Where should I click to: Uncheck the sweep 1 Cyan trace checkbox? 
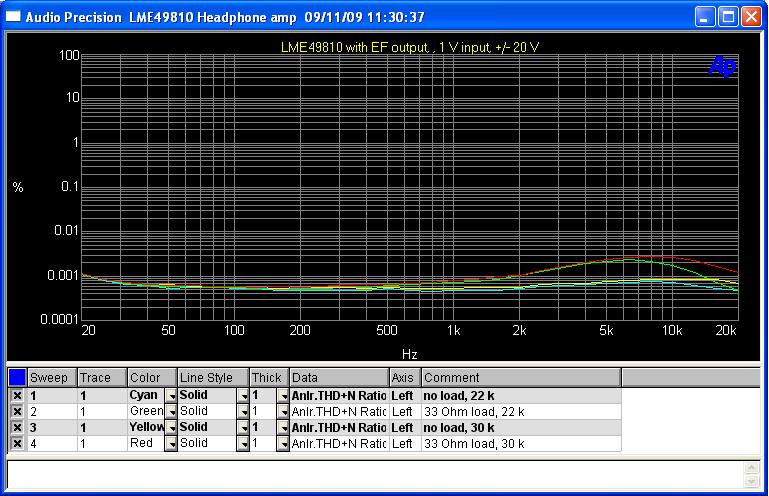[17, 395]
